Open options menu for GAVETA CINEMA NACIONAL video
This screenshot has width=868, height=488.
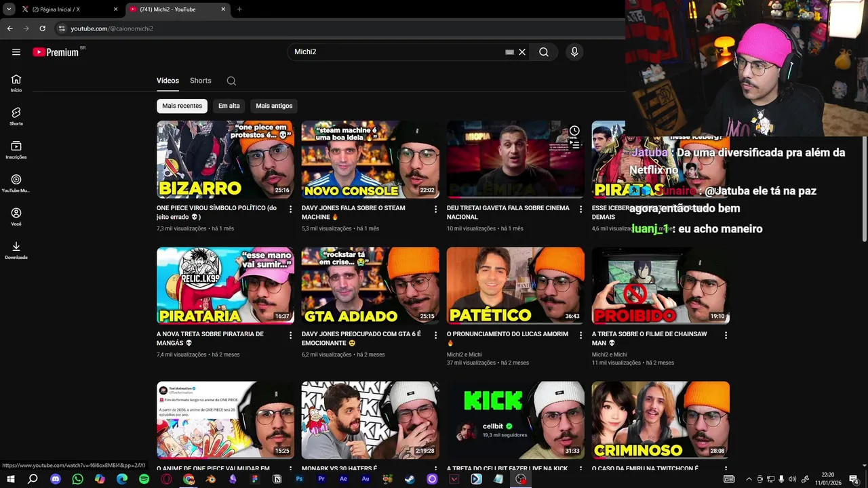pyautogui.click(x=580, y=209)
